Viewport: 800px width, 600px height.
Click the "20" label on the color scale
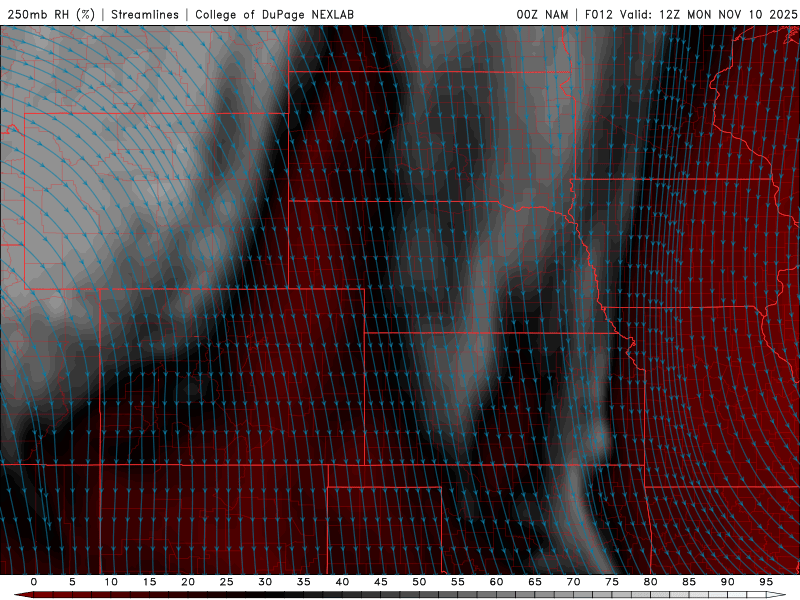(x=188, y=582)
